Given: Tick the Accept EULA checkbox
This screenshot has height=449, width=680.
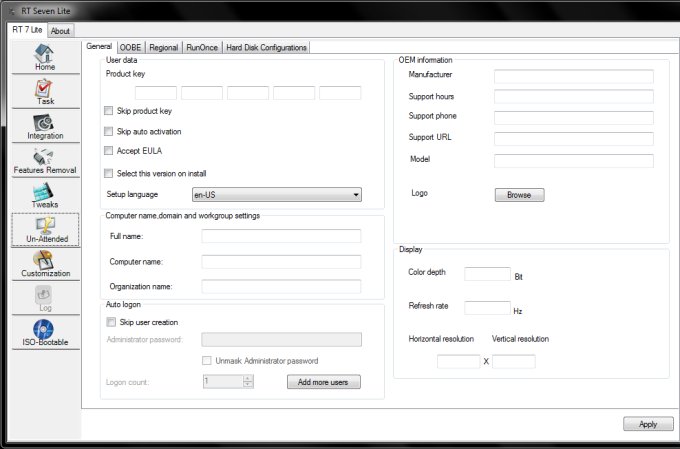Looking at the screenshot, I should 109,151.
